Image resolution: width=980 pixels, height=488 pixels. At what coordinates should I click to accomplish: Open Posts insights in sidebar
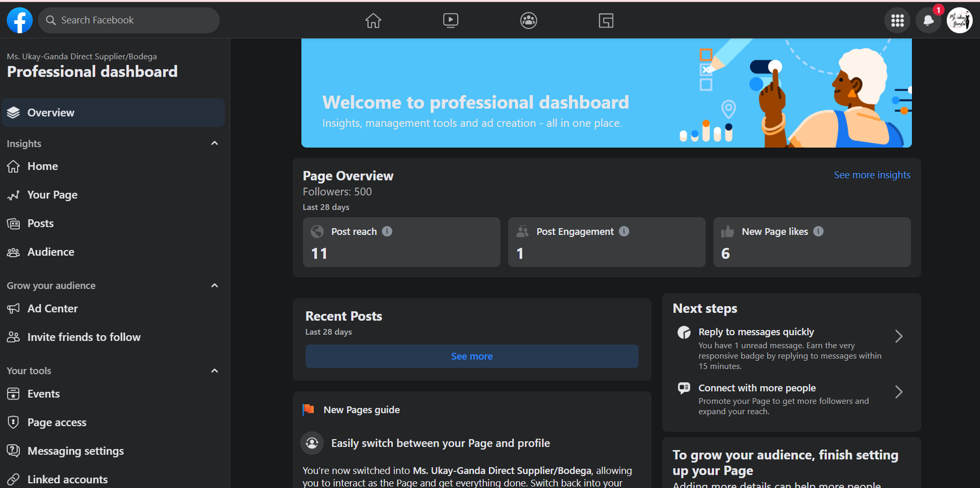(x=113, y=223)
